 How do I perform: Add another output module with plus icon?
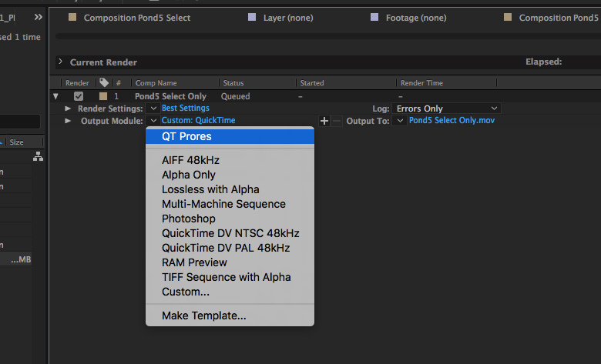click(324, 121)
